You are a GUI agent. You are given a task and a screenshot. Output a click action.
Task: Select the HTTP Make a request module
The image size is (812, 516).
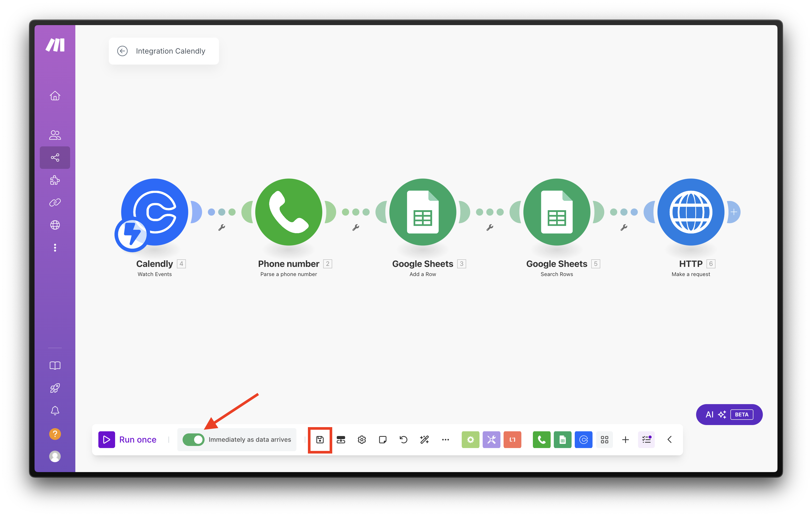click(690, 212)
